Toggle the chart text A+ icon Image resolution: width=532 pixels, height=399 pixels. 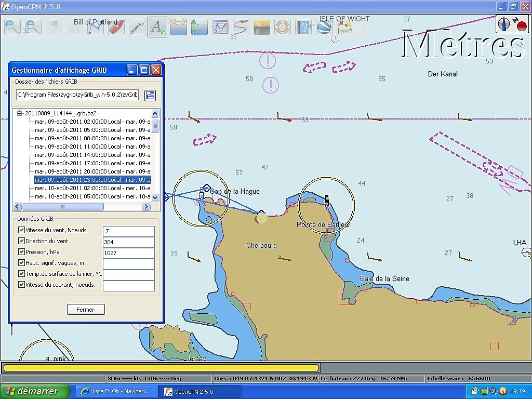pyautogui.click(x=158, y=27)
